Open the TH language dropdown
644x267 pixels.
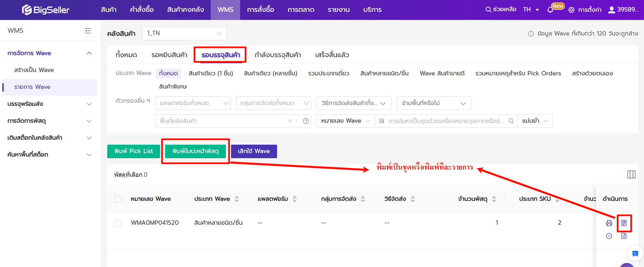(x=531, y=9)
